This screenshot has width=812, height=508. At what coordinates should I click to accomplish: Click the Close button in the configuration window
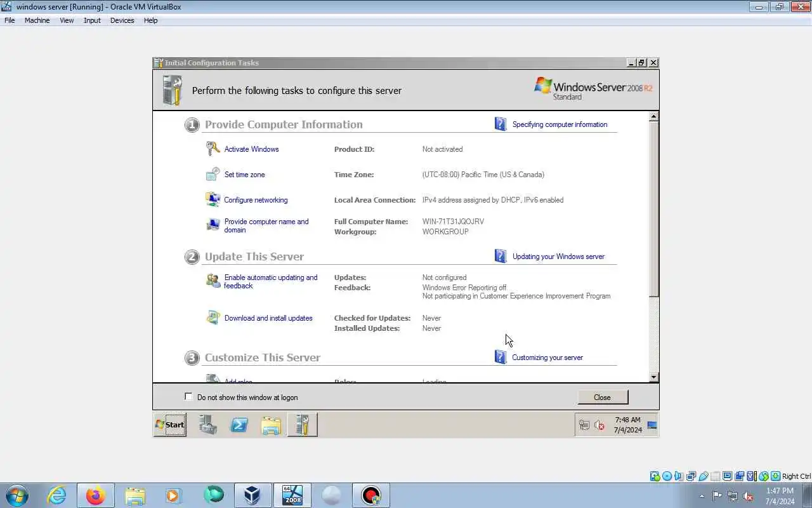click(x=603, y=398)
